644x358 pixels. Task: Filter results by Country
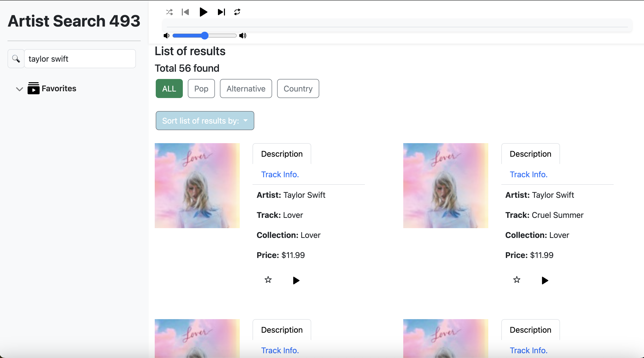298,88
